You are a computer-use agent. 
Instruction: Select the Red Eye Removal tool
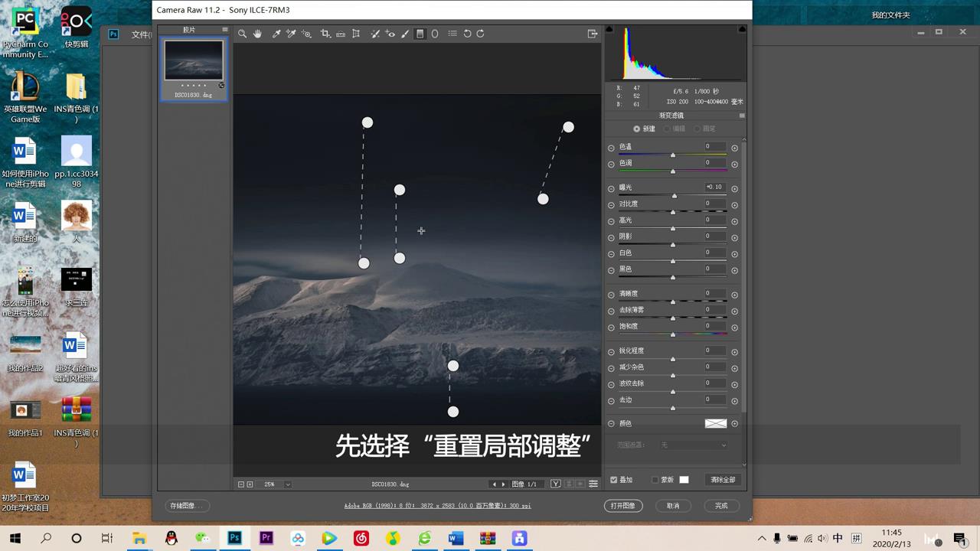390,34
